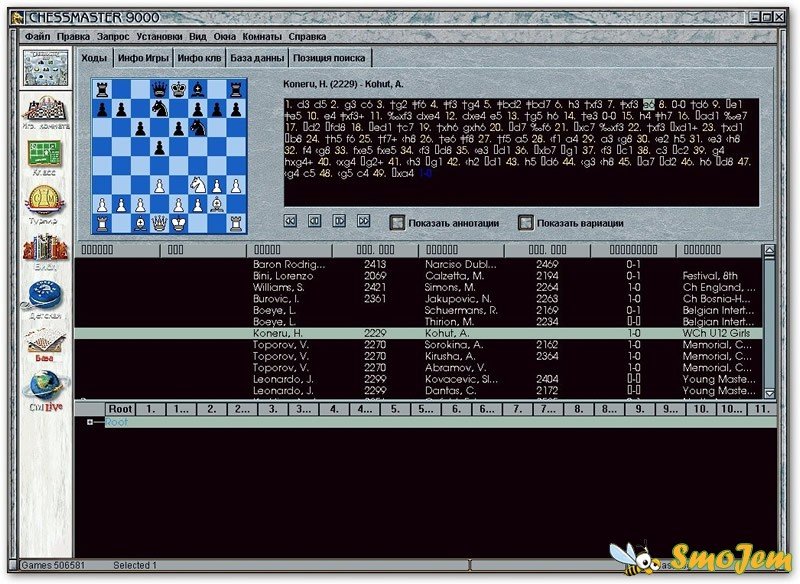Jump to first move of the game

(x=290, y=221)
